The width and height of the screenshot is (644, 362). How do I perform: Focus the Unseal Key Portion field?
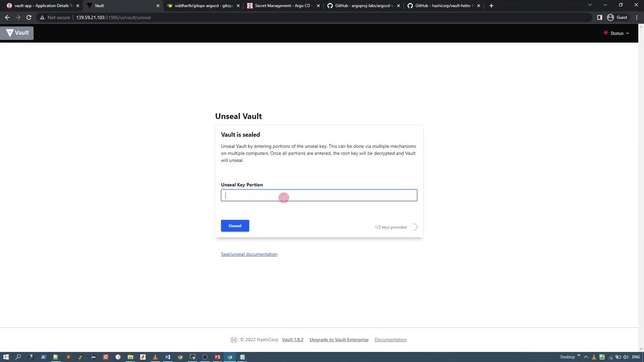pos(319,195)
